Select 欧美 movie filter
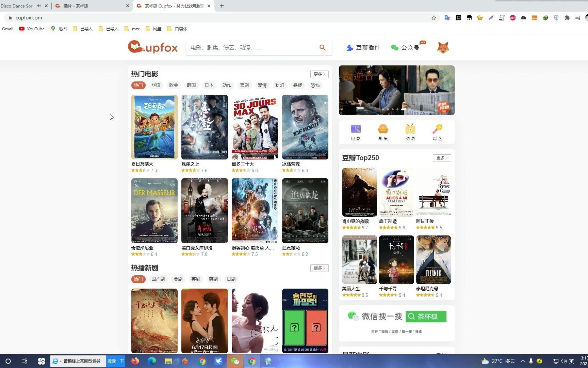 174,85
